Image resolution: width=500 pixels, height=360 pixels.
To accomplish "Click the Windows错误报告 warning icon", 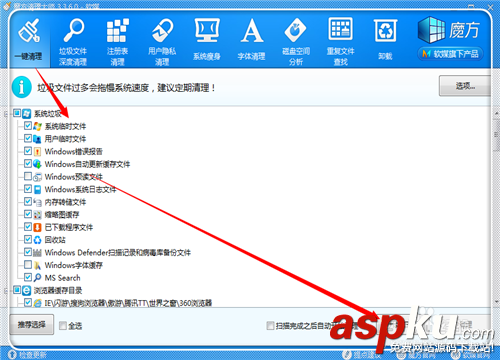I will click(37, 152).
